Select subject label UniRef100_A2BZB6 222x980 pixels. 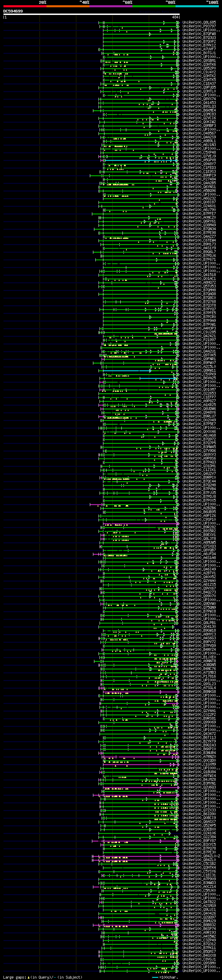[x=199, y=508]
